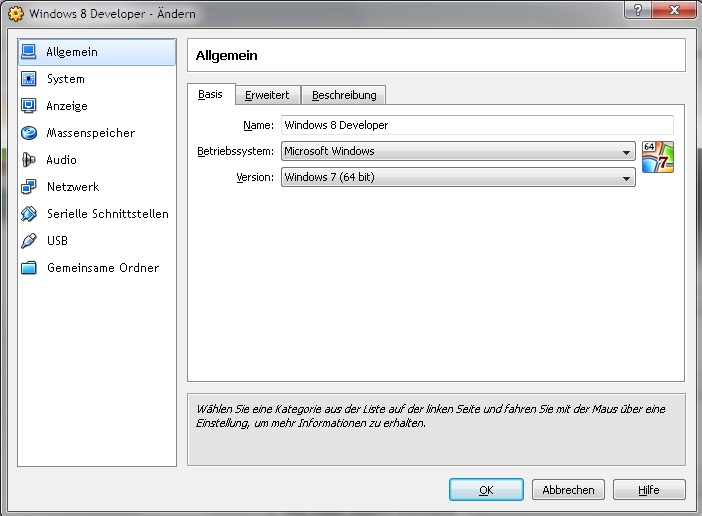Image resolution: width=702 pixels, height=516 pixels.
Task: Open Gemeinsame Ordner settings
Action: click(x=97, y=268)
